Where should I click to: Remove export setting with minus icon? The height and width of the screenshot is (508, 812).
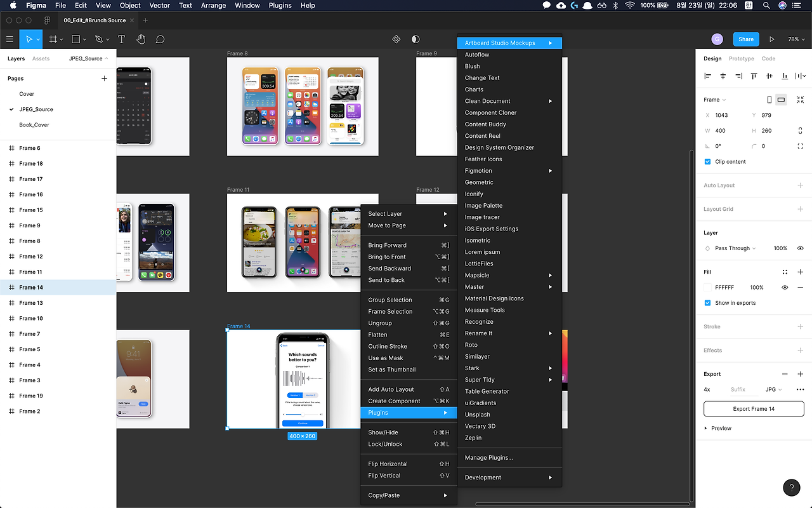(x=785, y=374)
